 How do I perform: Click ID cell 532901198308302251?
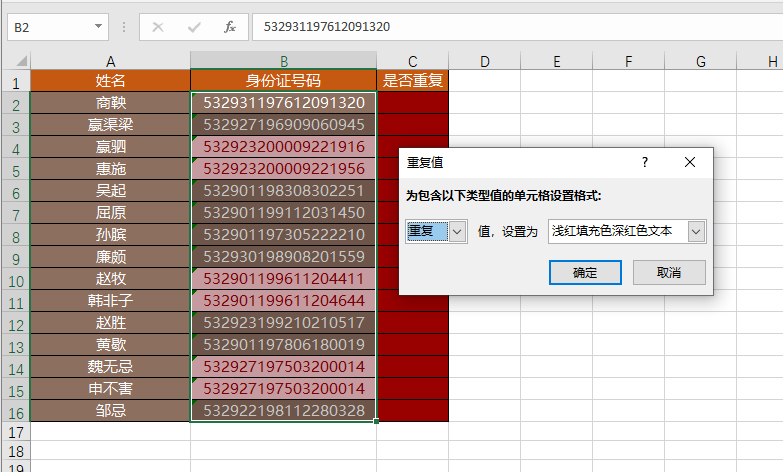284,190
